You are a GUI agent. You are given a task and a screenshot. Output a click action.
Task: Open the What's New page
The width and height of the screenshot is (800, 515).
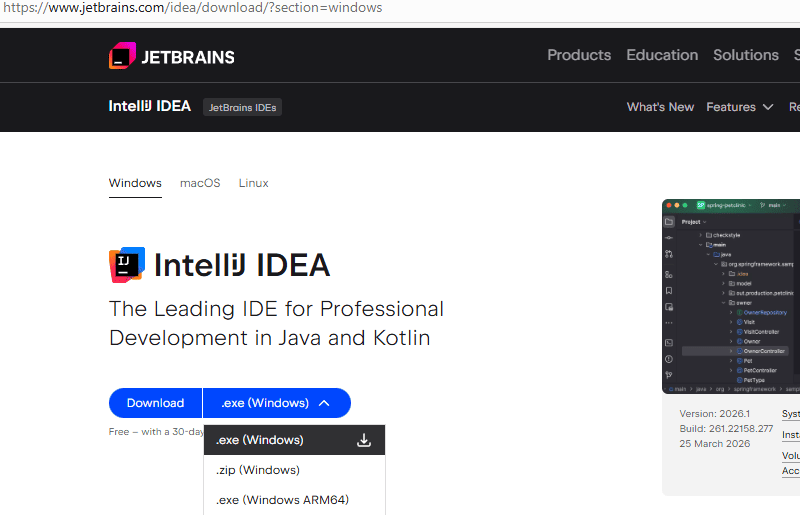click(660, 107)
